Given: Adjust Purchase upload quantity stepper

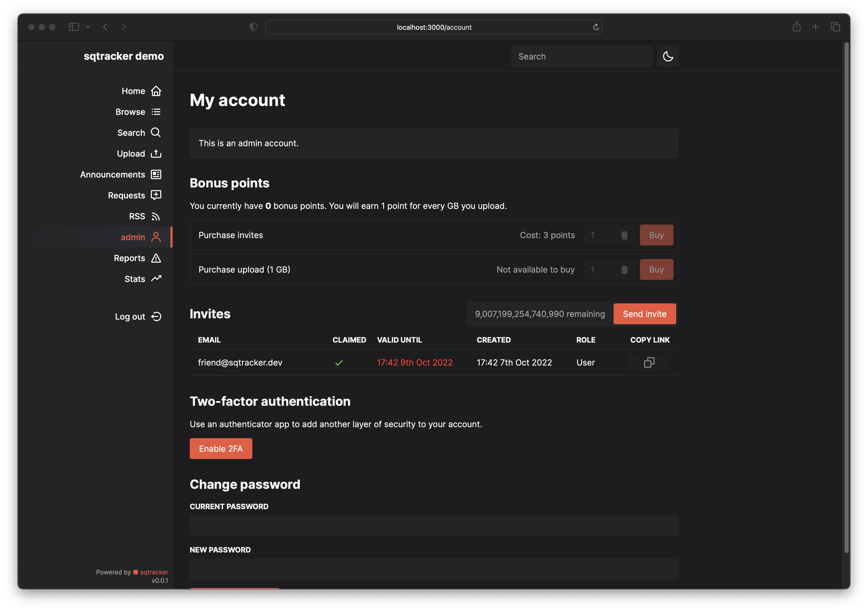Looking at the screenshot, I should (x=624, y=270).
